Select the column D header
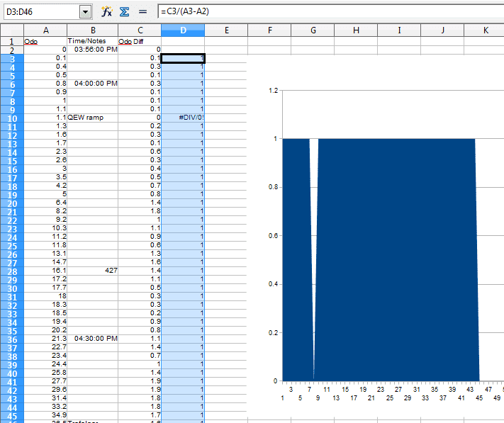 pyautogui.click(x=183, y=30)
